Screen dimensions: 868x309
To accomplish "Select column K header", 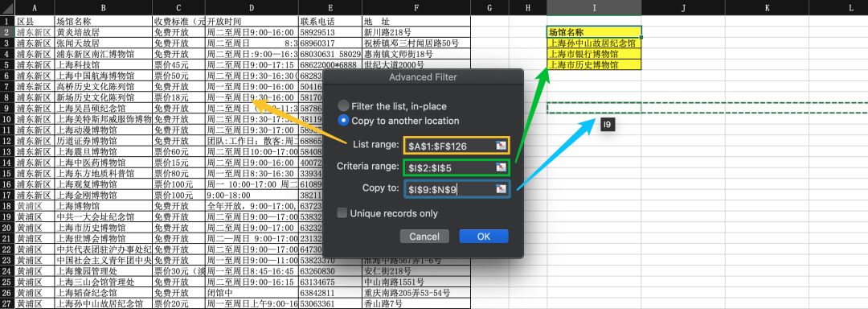I will pos(768,8).
